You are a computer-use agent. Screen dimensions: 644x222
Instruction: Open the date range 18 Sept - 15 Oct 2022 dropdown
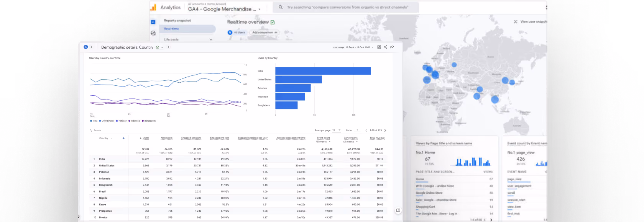[x=359, y=47]
